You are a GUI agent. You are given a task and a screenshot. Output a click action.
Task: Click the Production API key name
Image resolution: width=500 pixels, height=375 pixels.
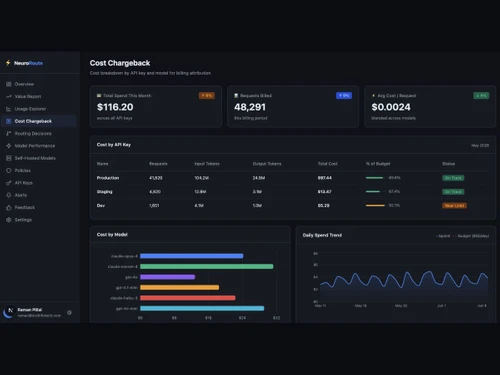coord(108,178)
